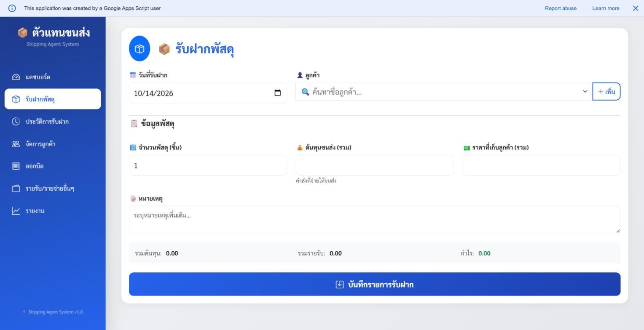
Task: Select the รับฝากพัสดุ sidebar menu item
Action: click(53, 99)
